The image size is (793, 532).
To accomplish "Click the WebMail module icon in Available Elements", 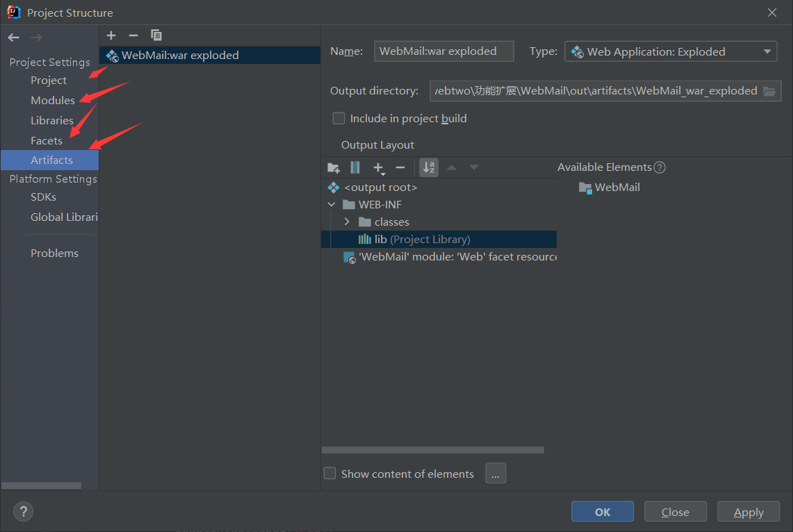I will 585,188.
